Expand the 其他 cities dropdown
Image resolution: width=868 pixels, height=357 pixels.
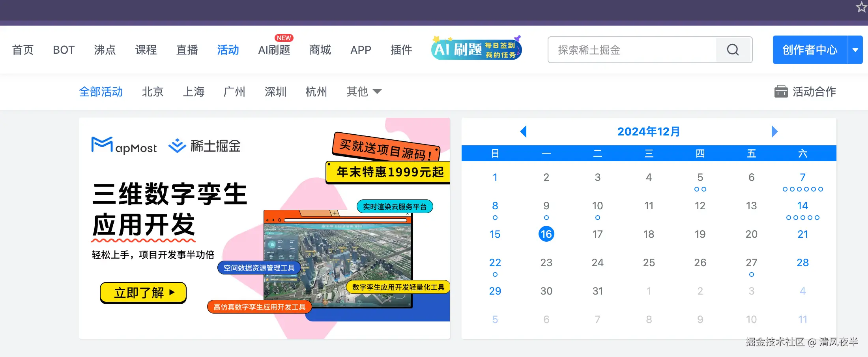pyautogui.click(x=364, y=92)
